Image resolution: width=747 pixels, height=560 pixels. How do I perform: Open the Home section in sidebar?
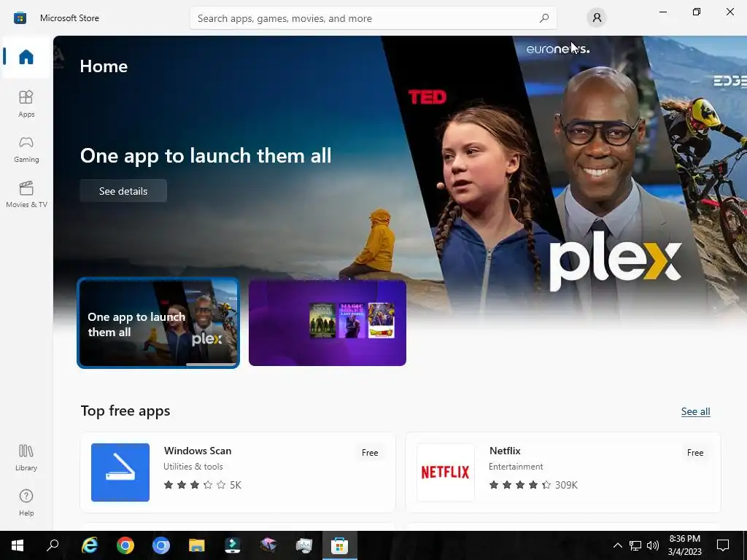26,57
